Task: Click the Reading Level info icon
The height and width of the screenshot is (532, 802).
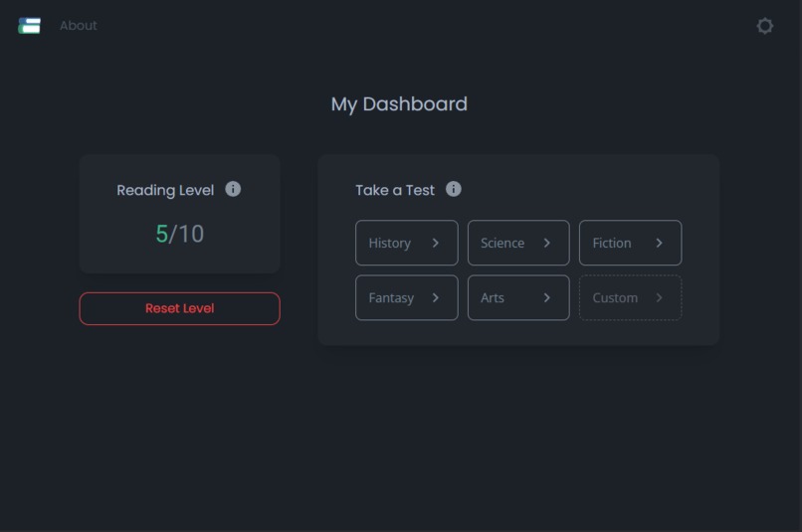Action: coord(233,189)
